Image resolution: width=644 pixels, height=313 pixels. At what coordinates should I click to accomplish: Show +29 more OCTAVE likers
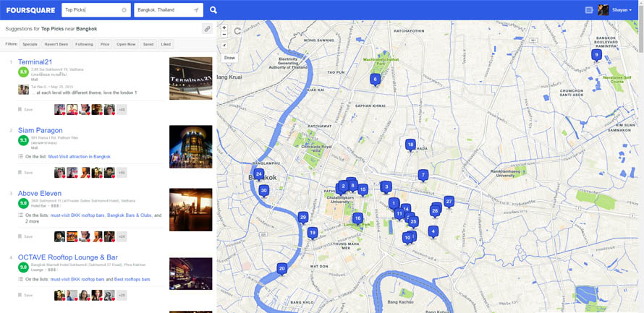click(122, 296)
